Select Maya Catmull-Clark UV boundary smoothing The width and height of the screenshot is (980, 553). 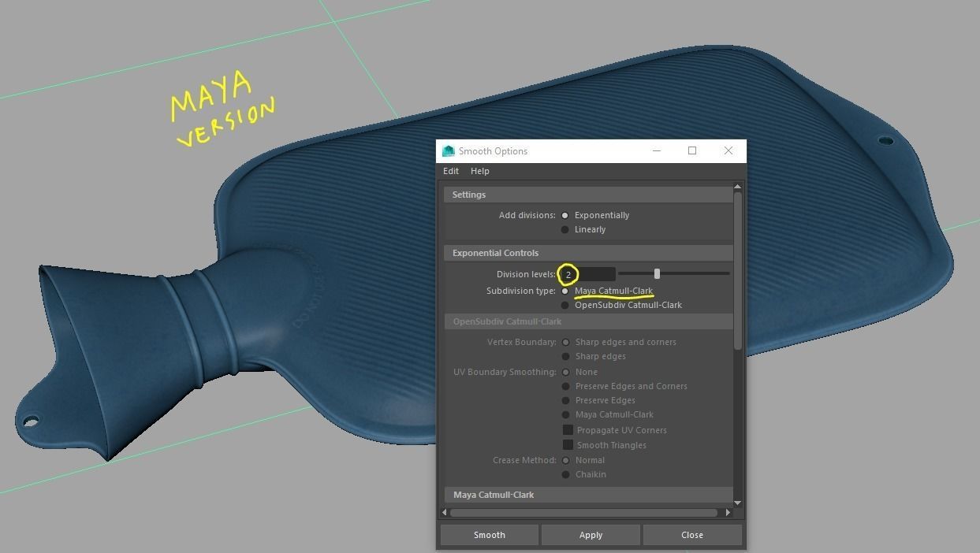coord(565,414)
